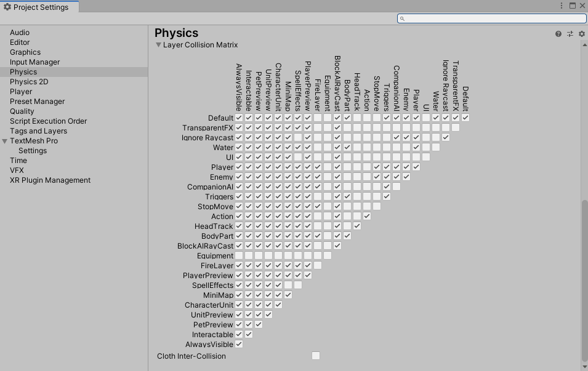Viewport: 588px width, 371px height.
Task: Open the window's three-dot options menu
Action: point(562,6)
